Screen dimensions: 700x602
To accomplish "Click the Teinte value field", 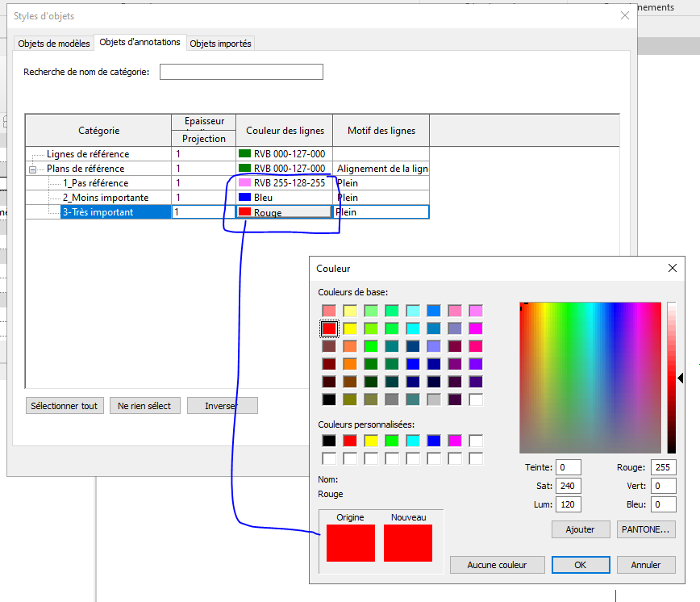I will [569, 467].
